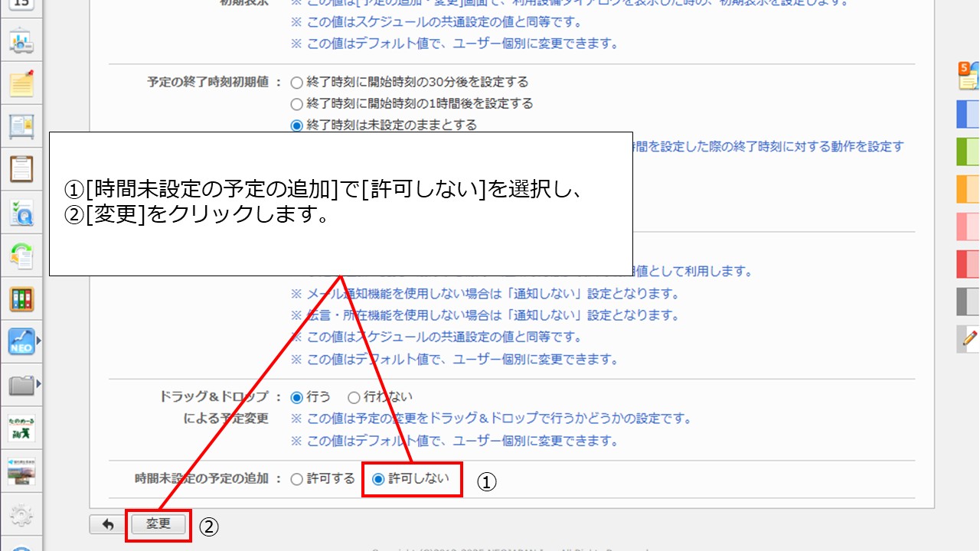Open the landscape photo banner icon

pos(21,471)
